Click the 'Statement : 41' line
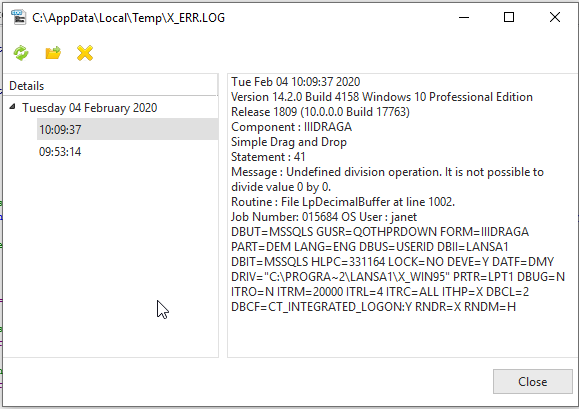The width and height of the screenshot is (579, 409). click(x=268, y=157)
